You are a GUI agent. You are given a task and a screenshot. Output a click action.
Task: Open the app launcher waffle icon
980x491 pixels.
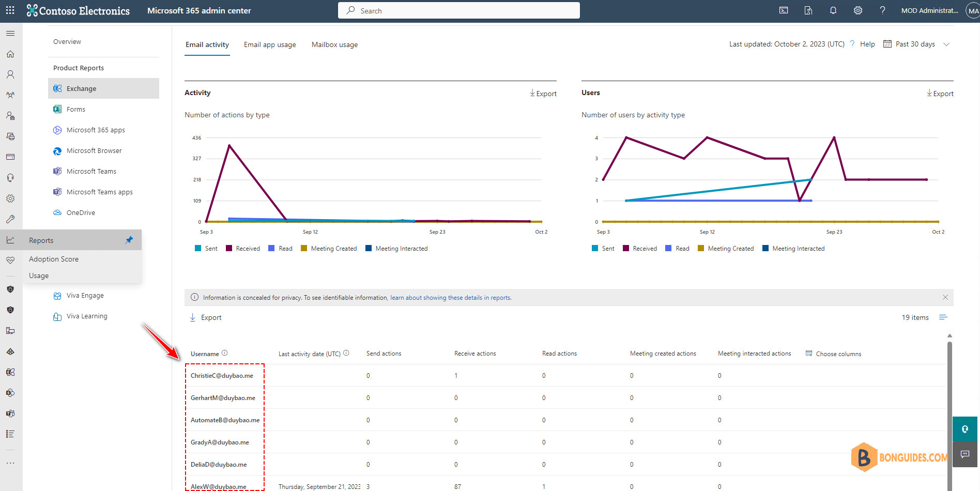tap(10, 10)
